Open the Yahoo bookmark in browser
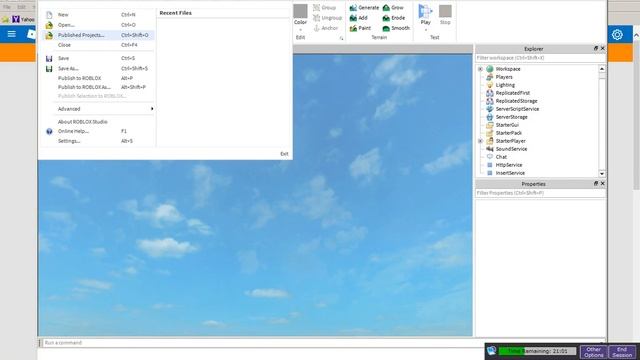640x360 pixels. [x=23, y=19]
